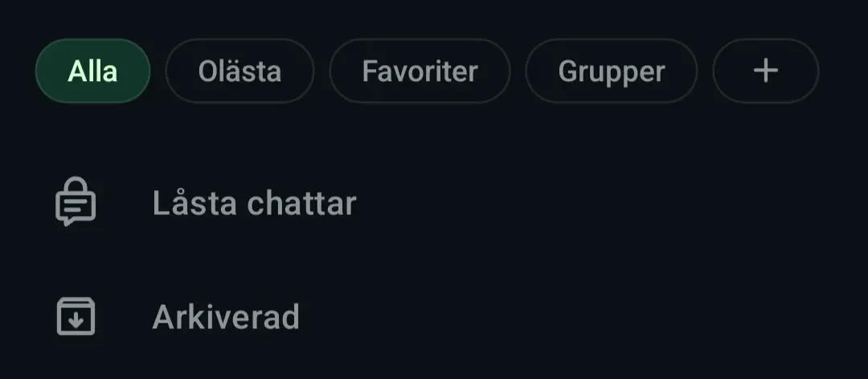Select the Alla filter chip

(92, 71)
